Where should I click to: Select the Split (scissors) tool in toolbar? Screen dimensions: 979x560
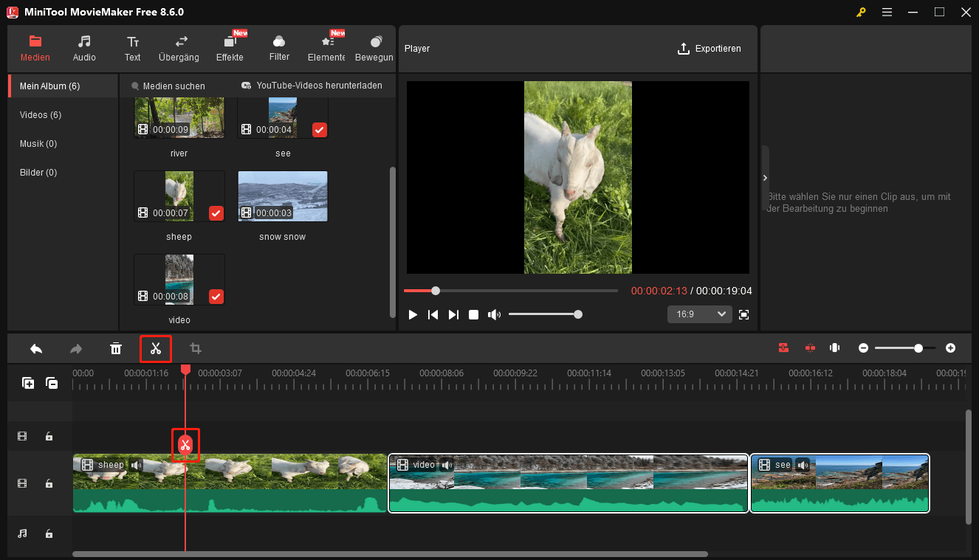click(x=155, y=348)
